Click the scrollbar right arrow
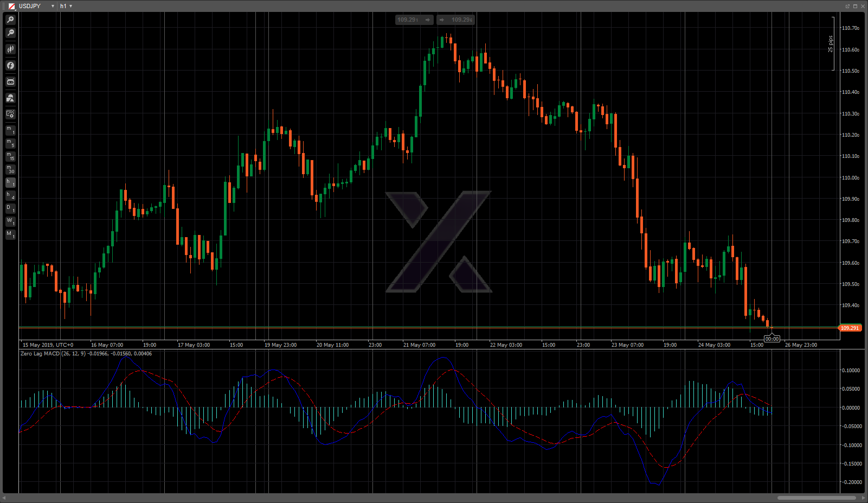 [863, 498]
